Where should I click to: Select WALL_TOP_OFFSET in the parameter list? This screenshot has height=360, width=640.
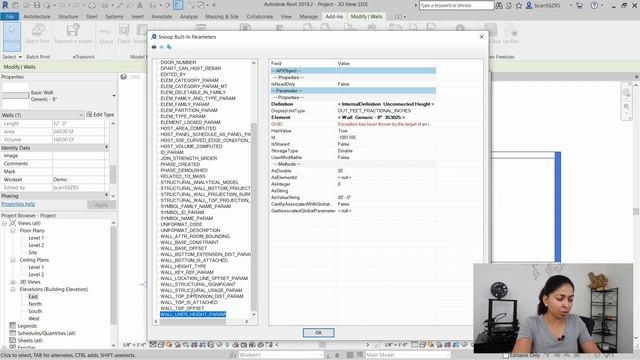[x=182, y=308]
